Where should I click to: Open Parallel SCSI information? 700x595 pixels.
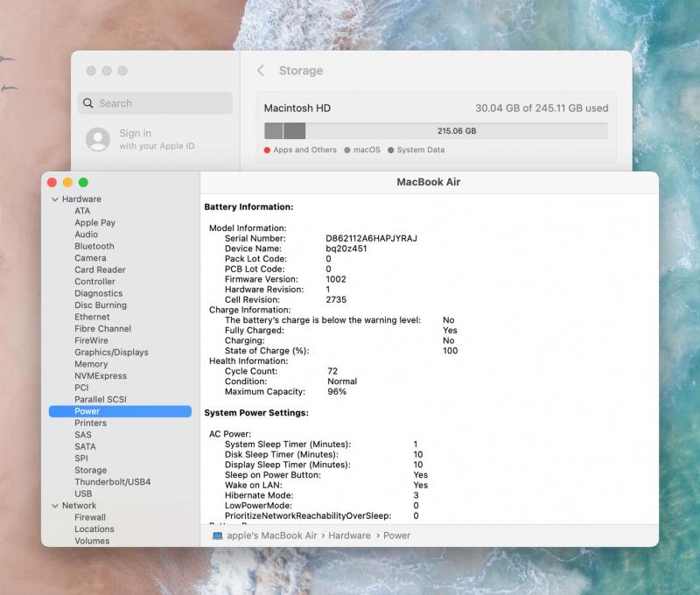click(101, 400)
